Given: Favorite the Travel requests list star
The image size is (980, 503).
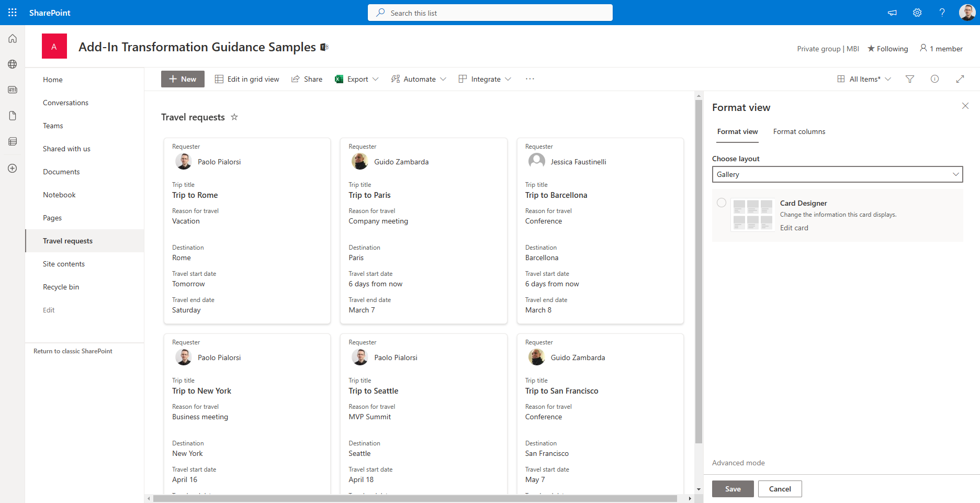Looking at the screenshot, I should (x=234, y=117).
